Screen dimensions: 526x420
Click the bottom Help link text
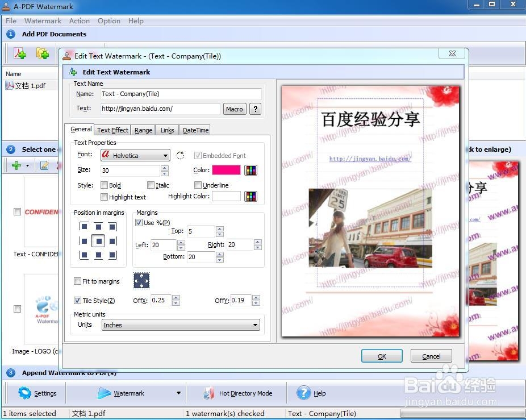[x=320, y=393]
